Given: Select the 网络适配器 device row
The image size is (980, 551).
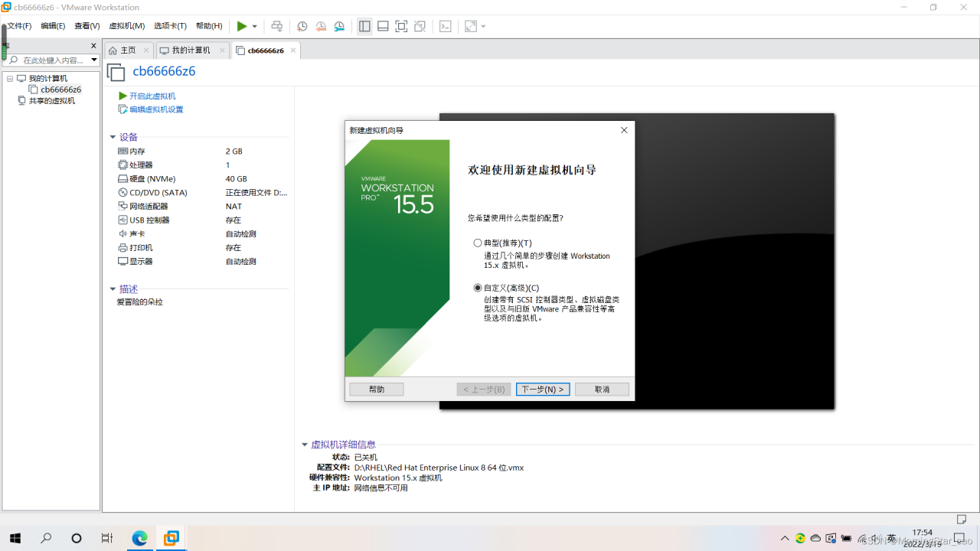Looking at the screenshot, I should pyautogui.click(x=202, y=207).
